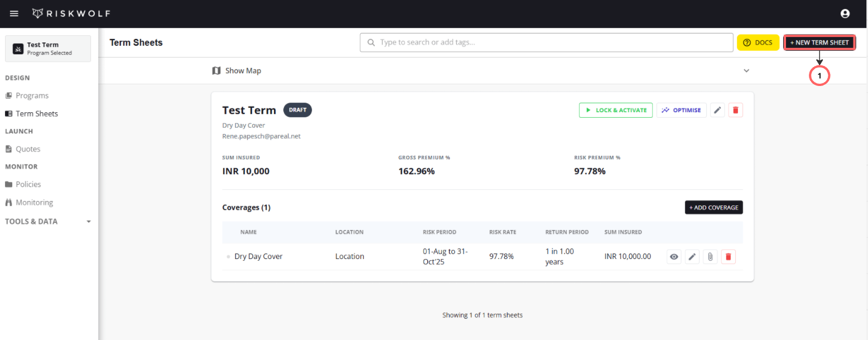Image resolution: width=868 pixels, height=340 pixels.
Task: Expand the Show Map chevron
Action: pyautogui.click(x=746, y=71)
